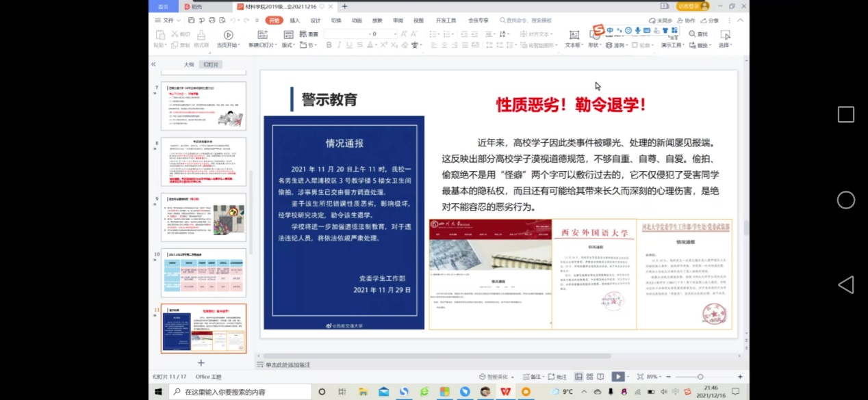
Task: Open the 形状 shapes dropdown
Action: coord(594,45)
